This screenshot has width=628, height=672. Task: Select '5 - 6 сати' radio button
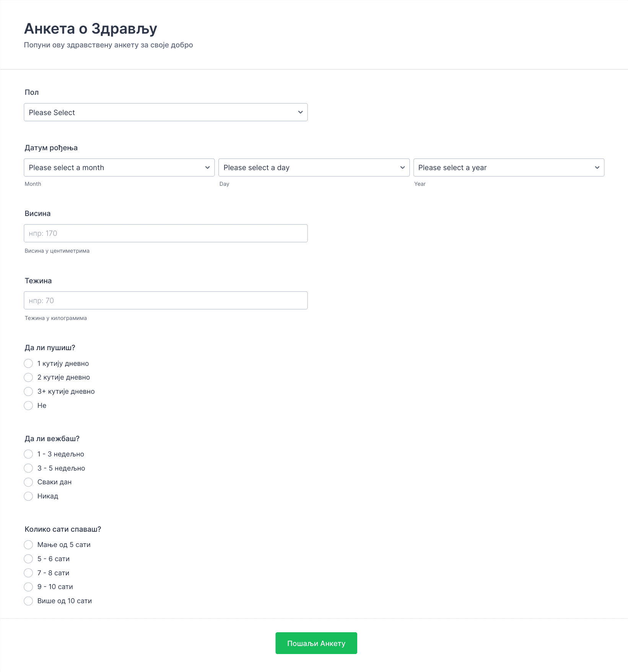28,559
